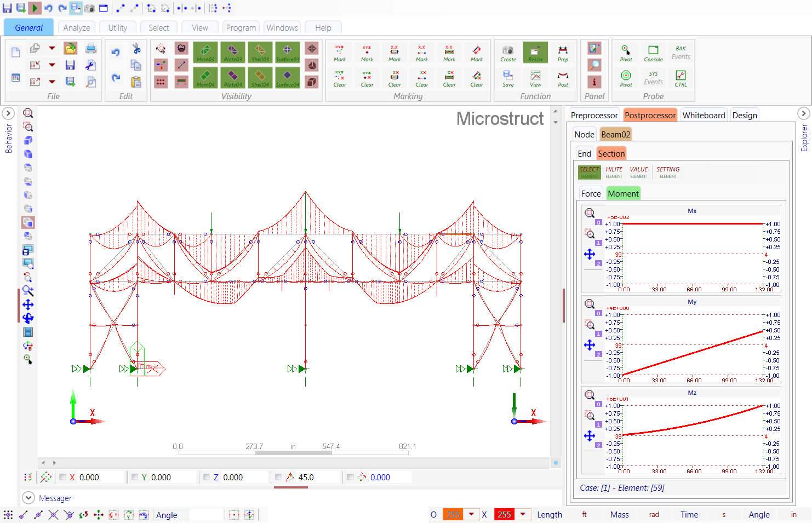Click the last Clear marking icon
Image resolution: width=812 pixels, height=523 pixels.
[x=477, y=78]
